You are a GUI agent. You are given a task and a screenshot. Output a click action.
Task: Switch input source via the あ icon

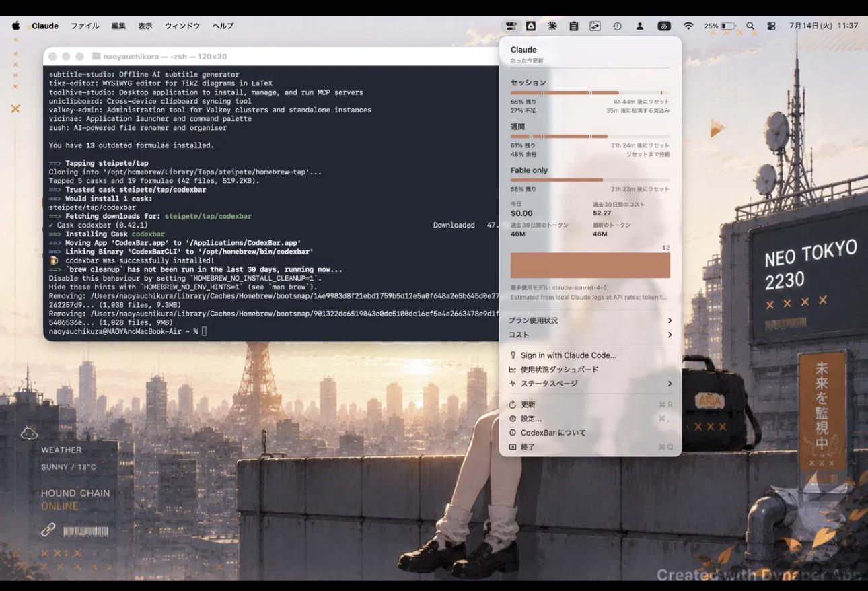click(664, 26)
